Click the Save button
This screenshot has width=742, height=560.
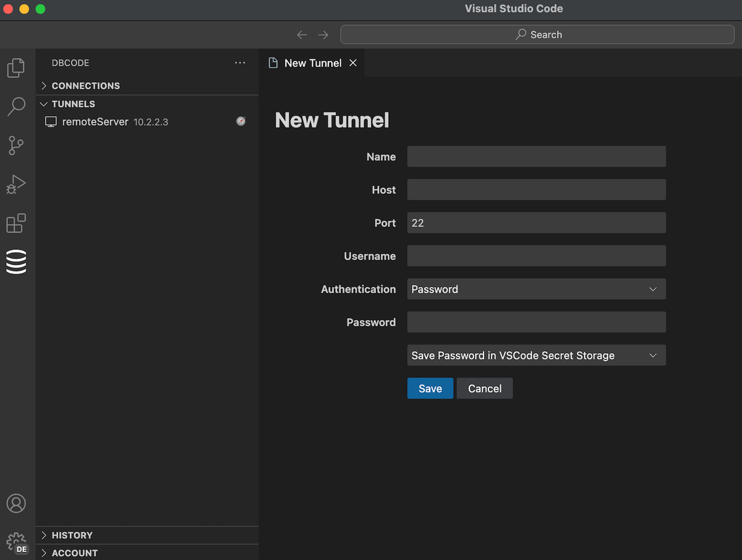[x=430, y=388]
